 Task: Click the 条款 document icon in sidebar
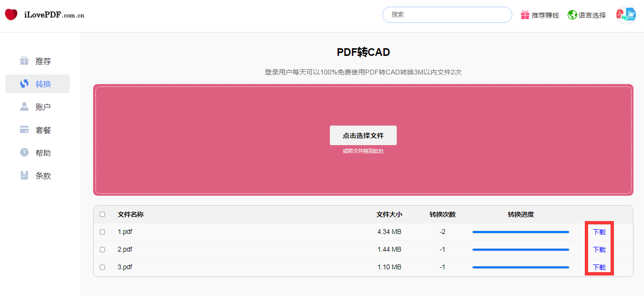(24, 176)
